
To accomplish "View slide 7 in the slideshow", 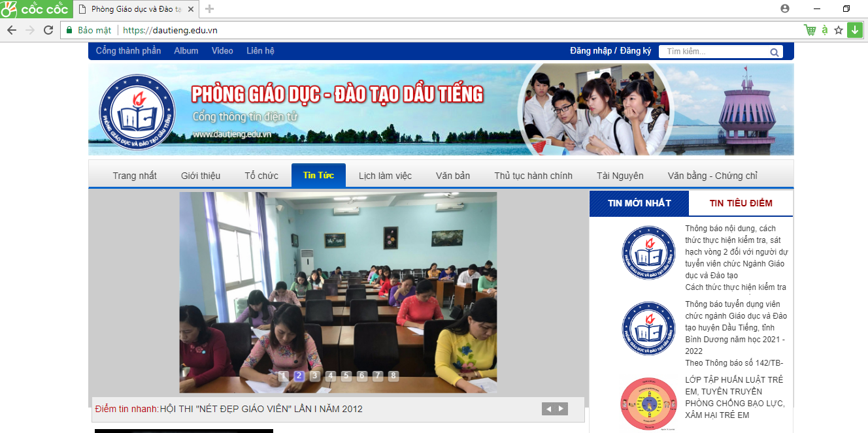I will coord(377,376).
